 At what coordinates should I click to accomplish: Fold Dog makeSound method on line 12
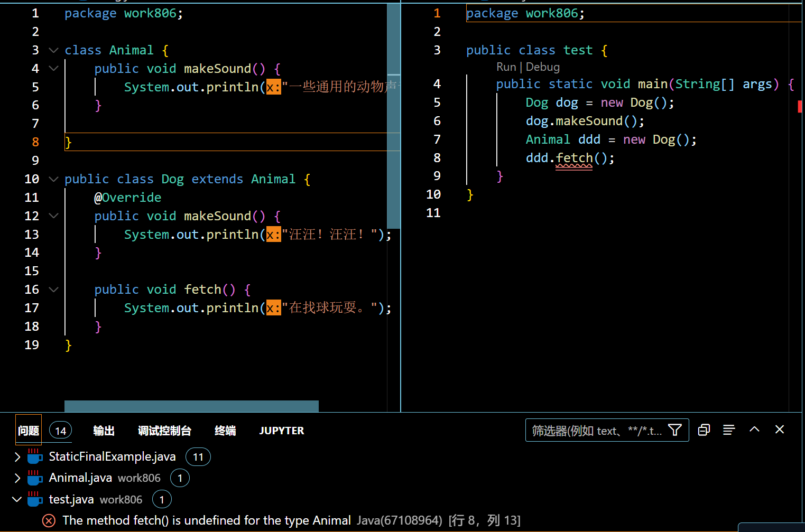[x=53, y=216]
